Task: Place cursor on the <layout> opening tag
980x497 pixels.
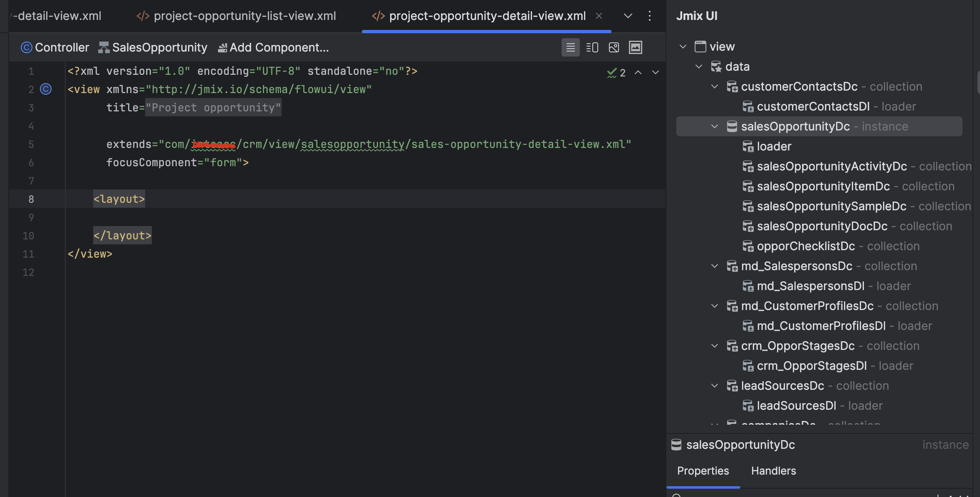Action: 119,199
